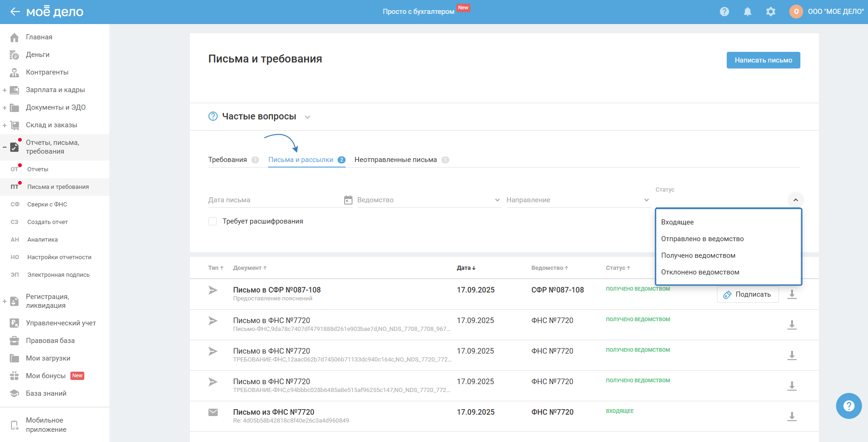The width and height of the screenshot is (868, 442).
Task: Select Отклонено ведомством status option
Action: [x=700, y=272]
